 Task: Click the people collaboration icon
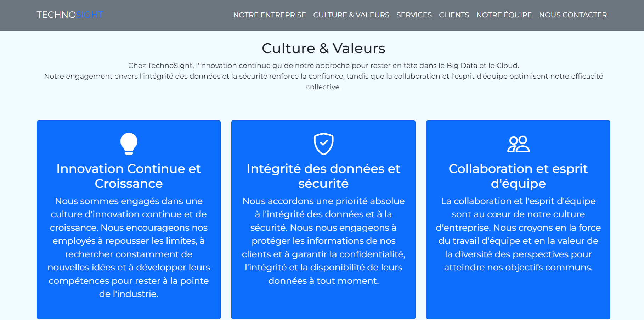[x=518, y=144]
